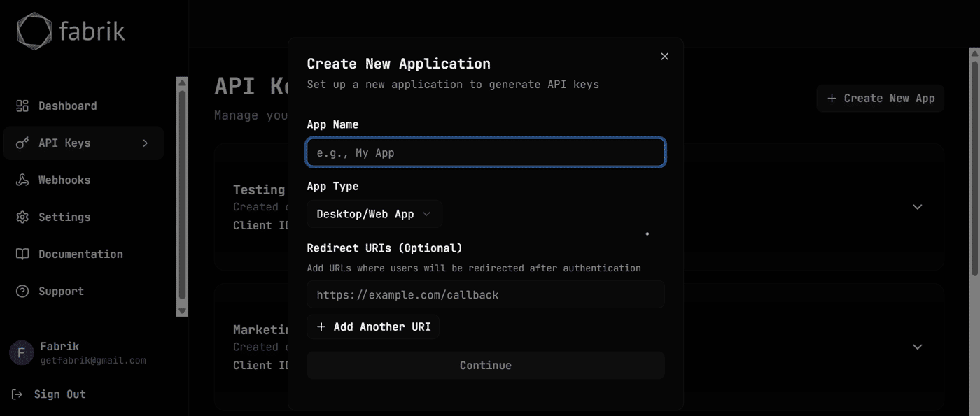Expand the Testing app card chevron

tap(918, 207)
